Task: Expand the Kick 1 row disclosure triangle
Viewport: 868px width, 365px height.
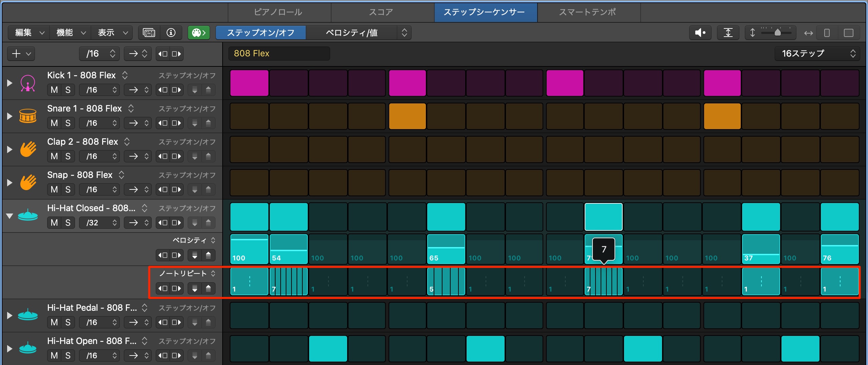Action: (x=10, y=83)
